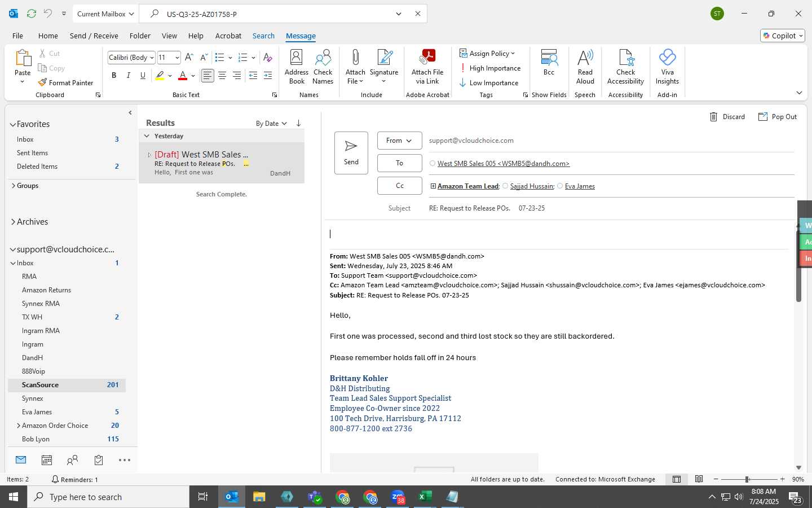This screenshot has width=812, height=508.
Task: Open Assign Policy dropdown
Action: (x=487, y=53)
